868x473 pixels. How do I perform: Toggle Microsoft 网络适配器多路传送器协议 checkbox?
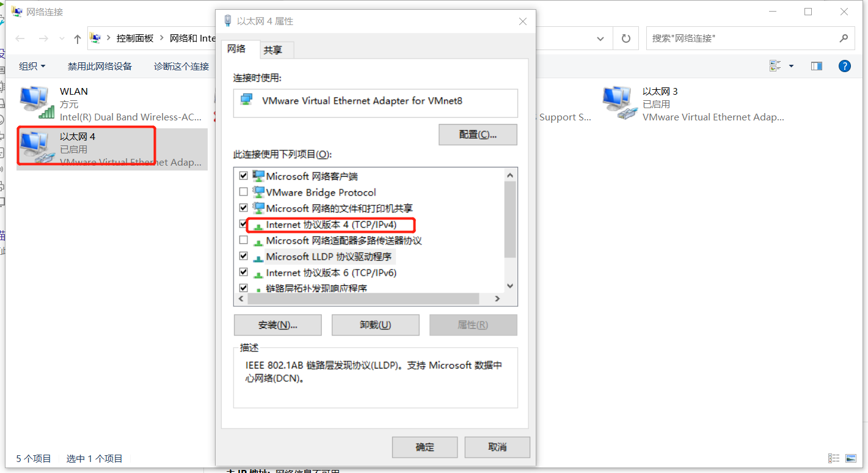(x=244, y=240)
